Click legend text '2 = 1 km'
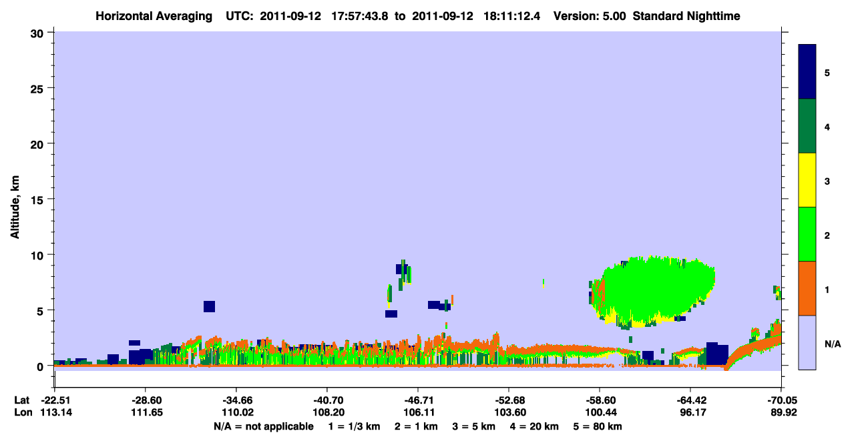This screenshot has height=445, width=868. click(416, 426)
